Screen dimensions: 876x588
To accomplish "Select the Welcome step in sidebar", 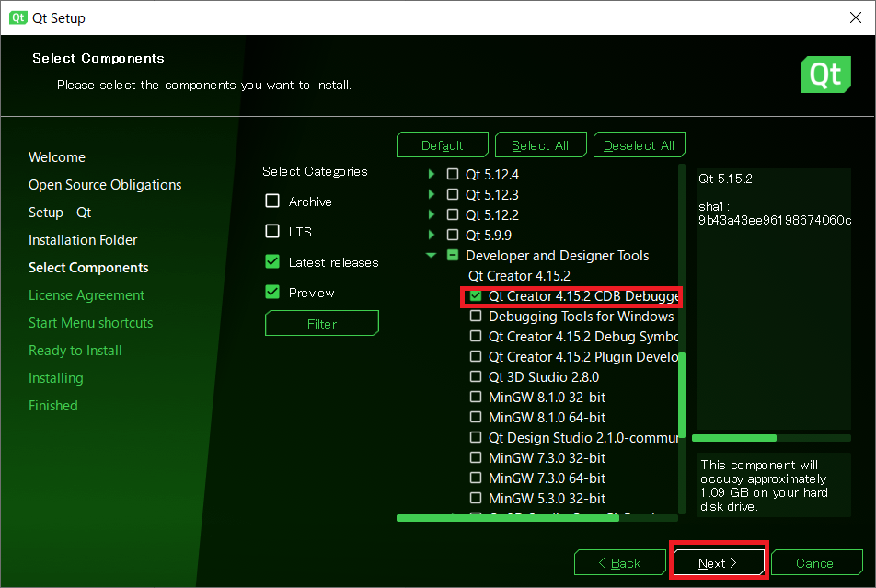I will click(x=57, y=157).
